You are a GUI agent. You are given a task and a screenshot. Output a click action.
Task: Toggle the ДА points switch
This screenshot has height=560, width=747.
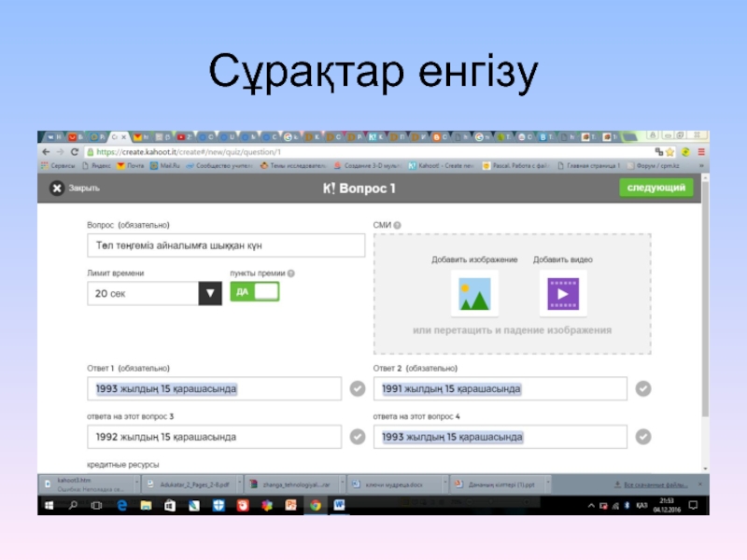pyautogui.click(x=255, y=292)
